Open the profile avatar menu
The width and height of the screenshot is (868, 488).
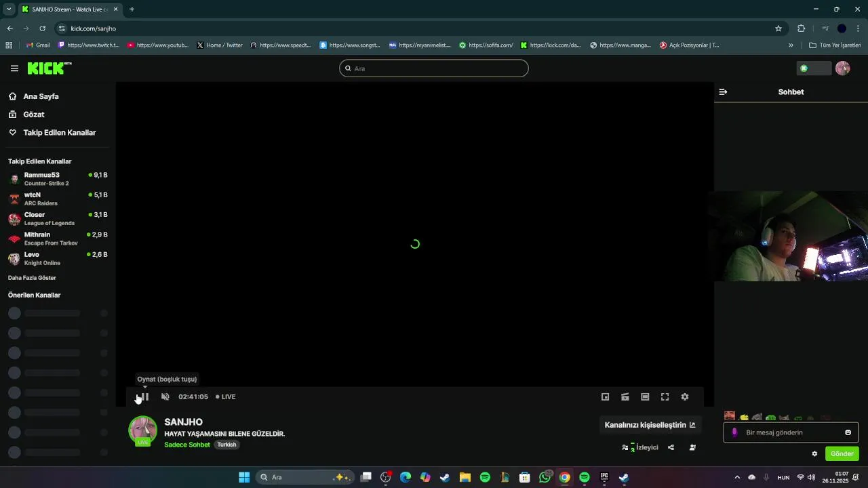click(x=843, y=68)
